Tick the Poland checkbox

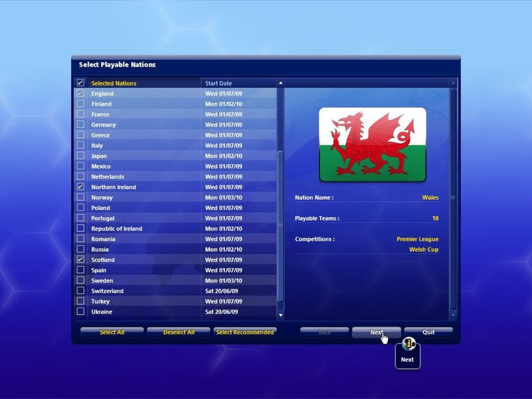(80, 208)
